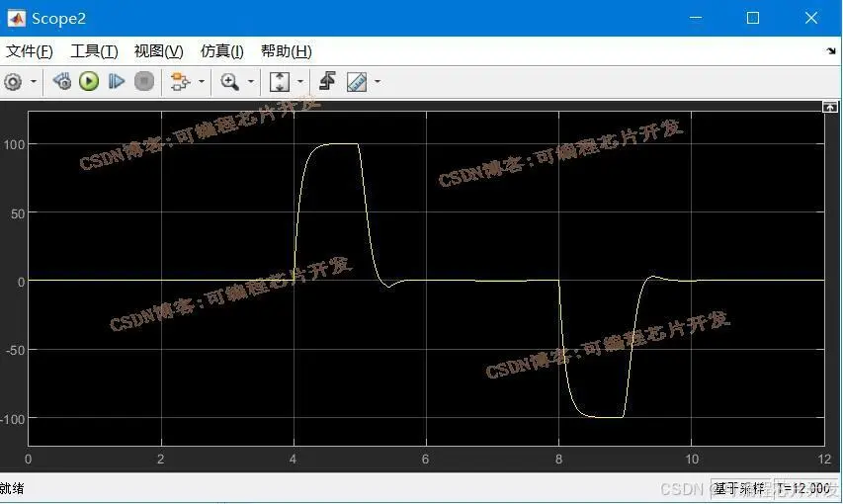Viewport: 843px width, 504px height.
Task: Expand the highlight block dropdown arrow
Action: 202,82
